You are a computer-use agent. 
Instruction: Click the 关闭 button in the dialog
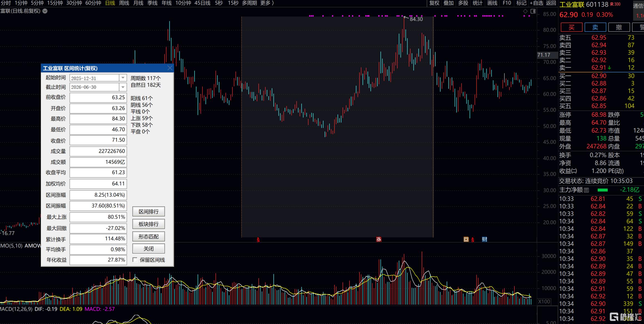click(149, 248)
